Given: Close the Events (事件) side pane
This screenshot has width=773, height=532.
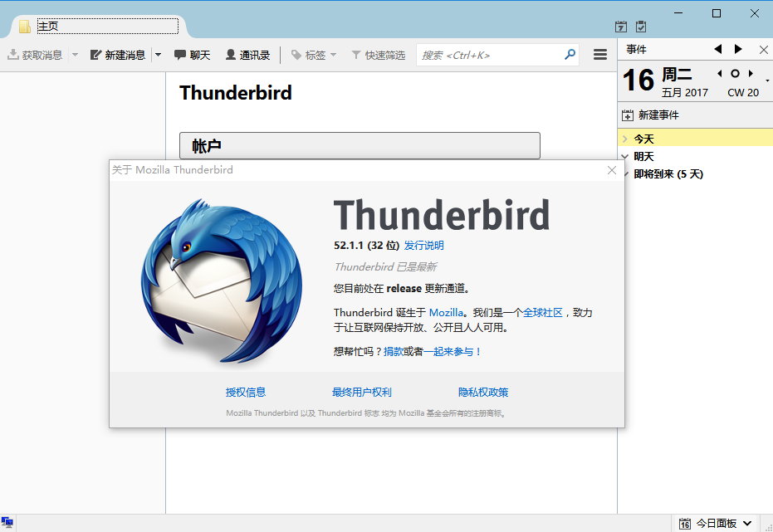Looking at the screenshot, I should coord(764,49).
